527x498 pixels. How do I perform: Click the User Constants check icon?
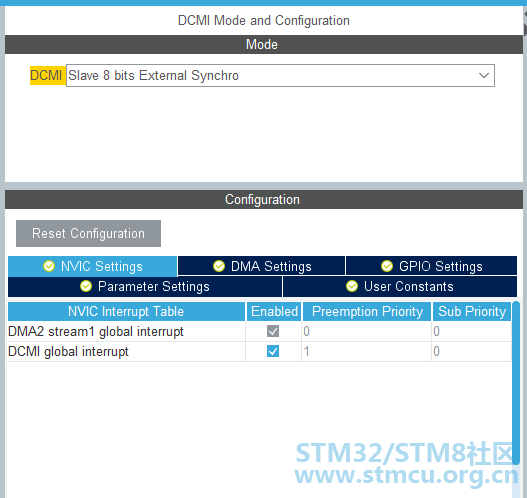pyautogui.click(x=352, y=286)
